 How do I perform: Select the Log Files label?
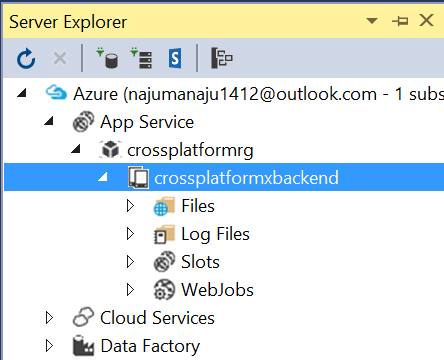point(215,234)
